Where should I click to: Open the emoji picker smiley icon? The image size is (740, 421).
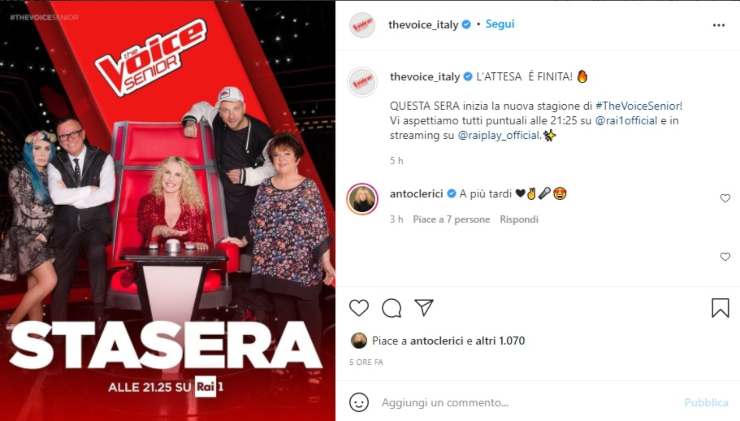pos(359,402)
